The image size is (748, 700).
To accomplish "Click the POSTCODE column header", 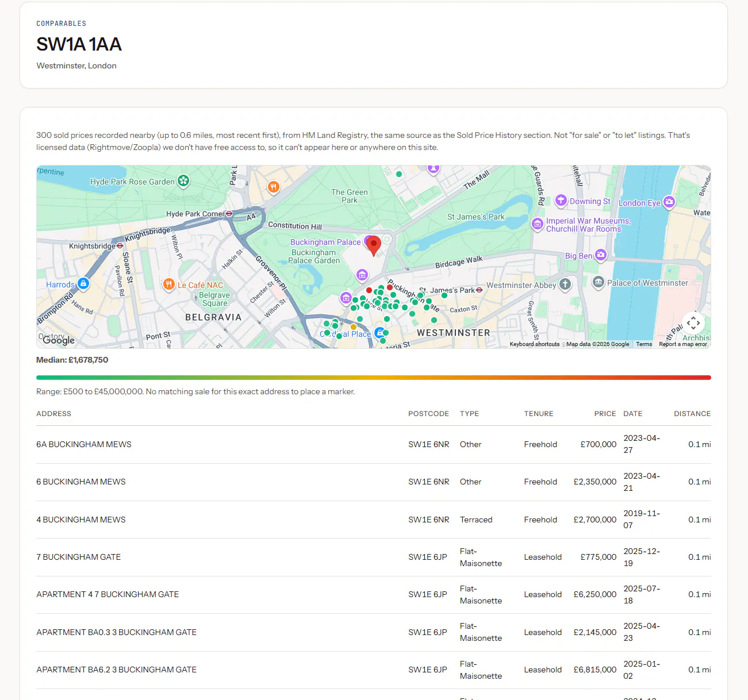I will click(x=428, y=414).
